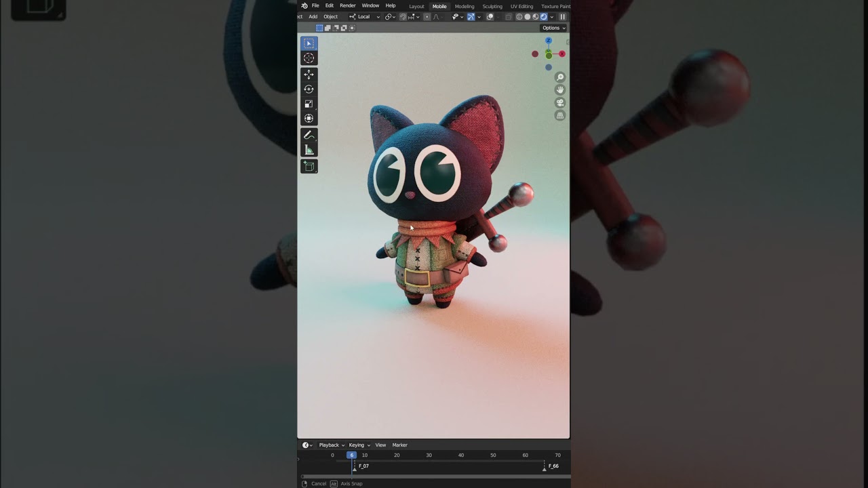Viewport: 868px width, 488px height.
Task: Switch to material preview shading
Action: pos(536,17)
